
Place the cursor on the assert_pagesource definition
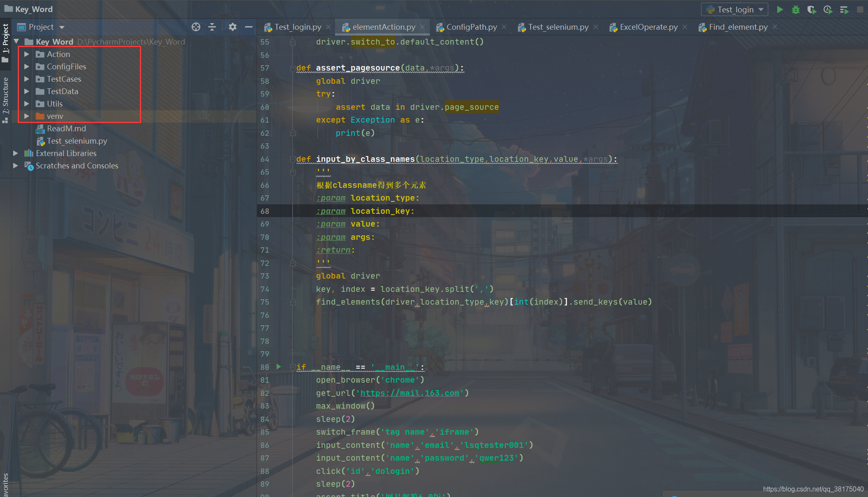358,68
